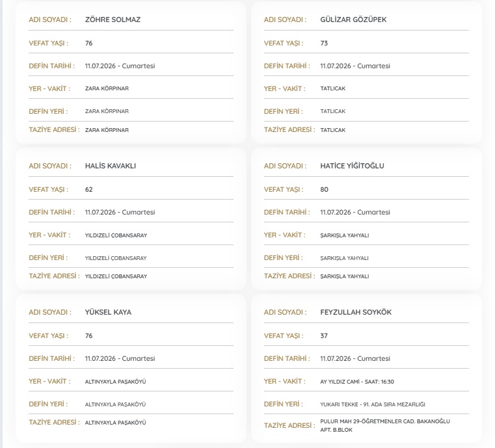Click YUKARI TEKKE - 91. ADA SIRA MEZARLIĞI
This screenshot has height=448, width=495.
click(x=373, y=404)
